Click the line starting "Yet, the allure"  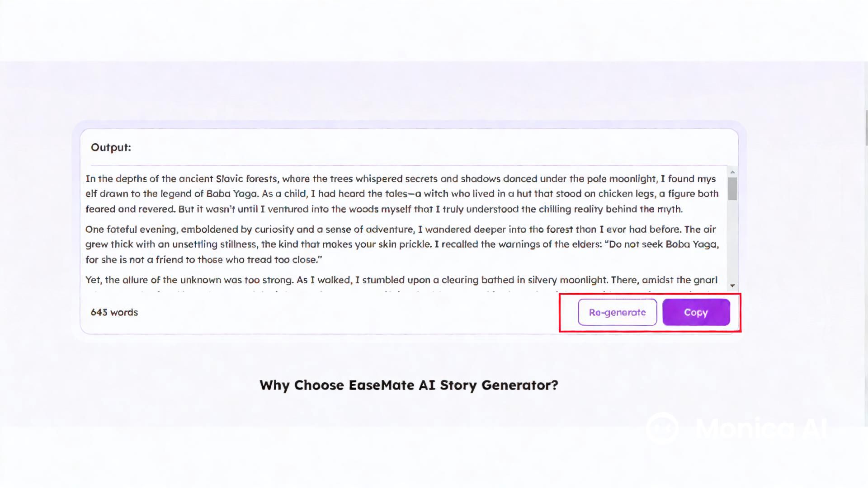(x=401, y=280)
